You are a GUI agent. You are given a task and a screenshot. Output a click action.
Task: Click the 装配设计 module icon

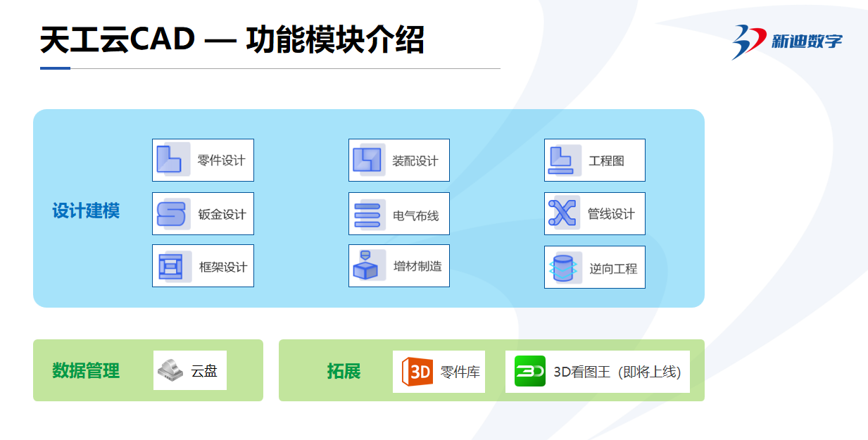tap(368, 160)
